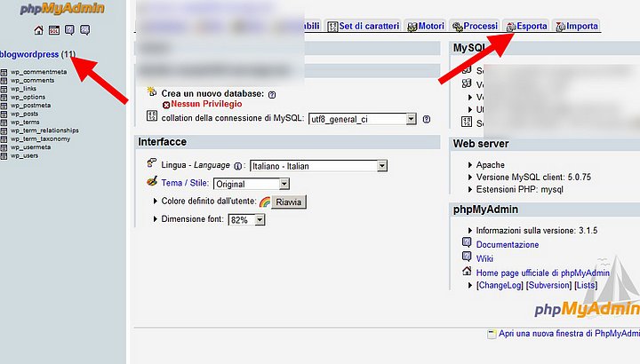The height and width of the screenshot is (364, 640).
Task: Click the Riavvia button
Action: [x=289, y=202]
